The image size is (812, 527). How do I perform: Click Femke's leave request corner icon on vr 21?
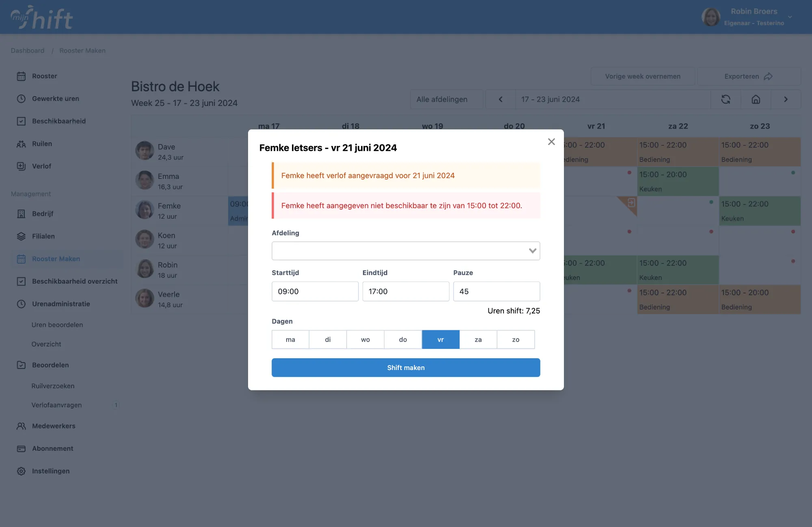tap(631, 202)
